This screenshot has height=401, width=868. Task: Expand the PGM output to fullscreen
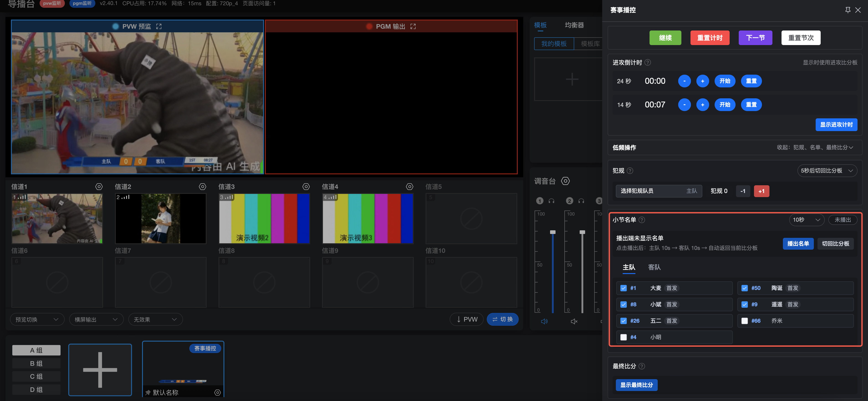[413, 26]
